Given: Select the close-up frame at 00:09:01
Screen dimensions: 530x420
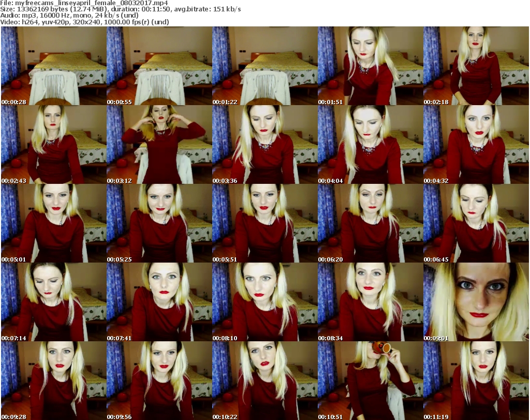Looking at the screenshot, I should click(x=476, y=302).
